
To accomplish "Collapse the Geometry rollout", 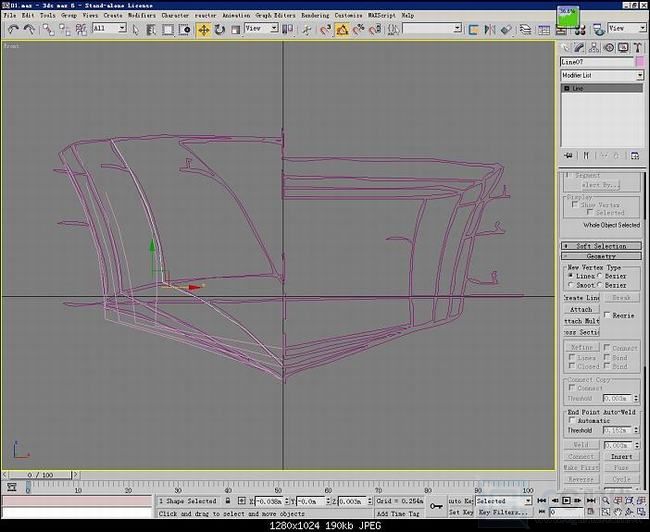I will coord(601,256).
